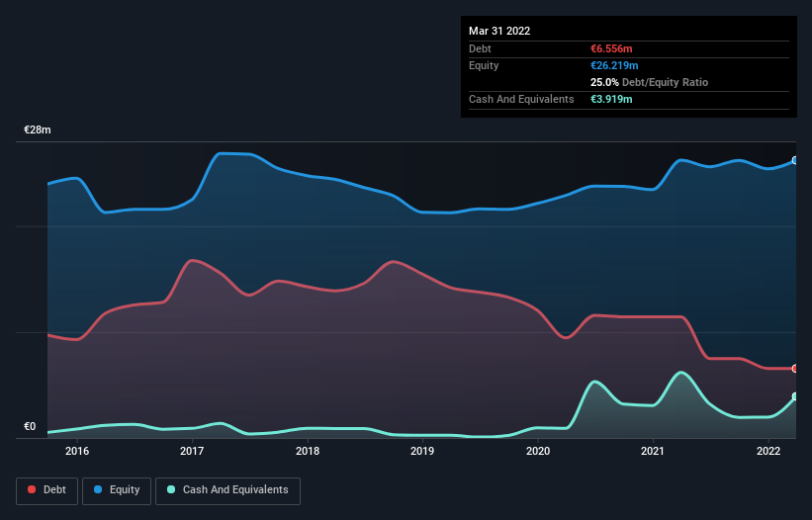Click the 2020 x-axis label
The height and width of the screenshot is (520, 812).
pos(538,451)
